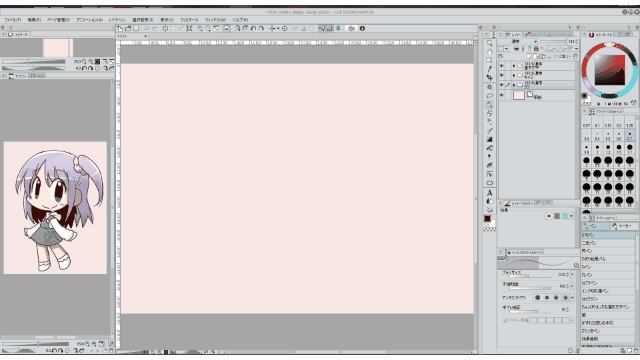Click the Transform scale toolbar icon
Viewport: 640px width, 360px height.
[x=189, y=29]
